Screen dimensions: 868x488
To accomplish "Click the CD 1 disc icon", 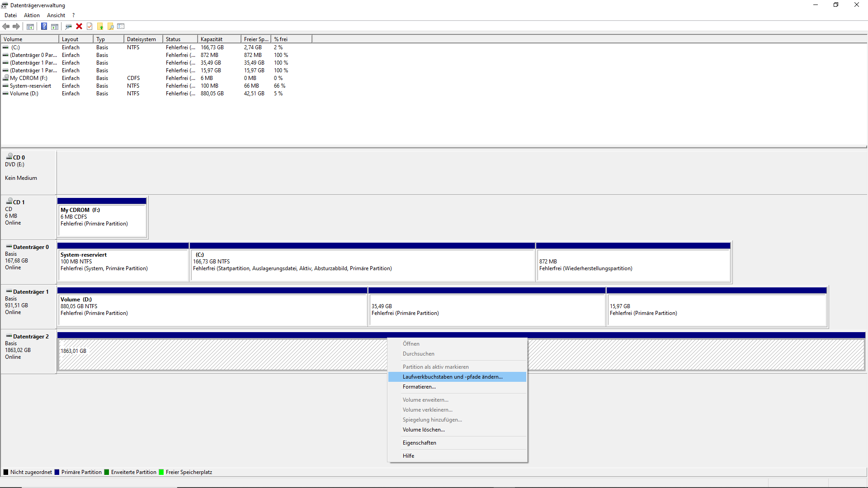I will pyautogui.click(x=9, y=201).
